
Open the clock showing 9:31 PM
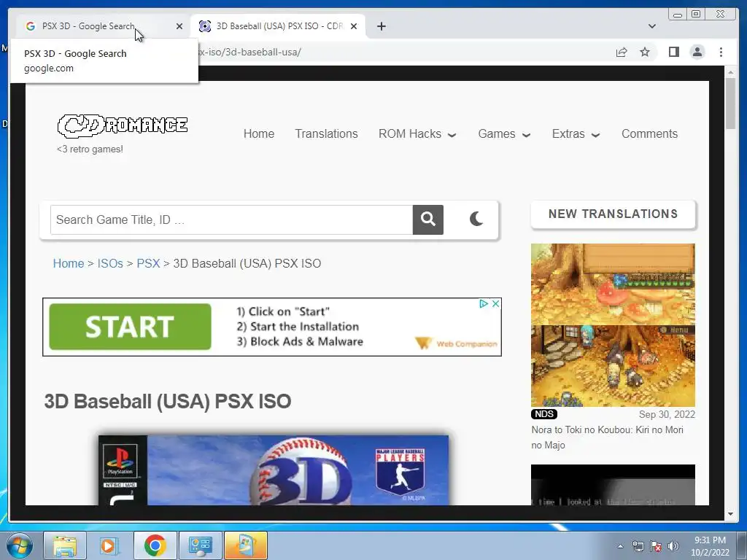pos(710,546)
